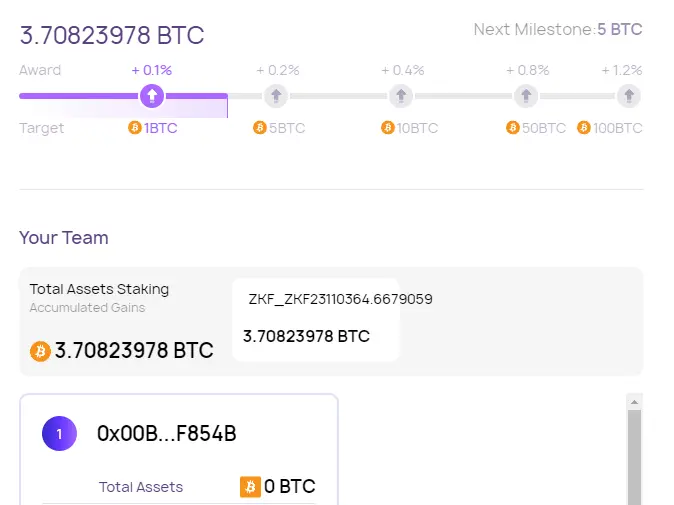Click the Next Milestone 5 BTC text
The height and width of the screenshot is (505, 674).
[x=558, y=30]
